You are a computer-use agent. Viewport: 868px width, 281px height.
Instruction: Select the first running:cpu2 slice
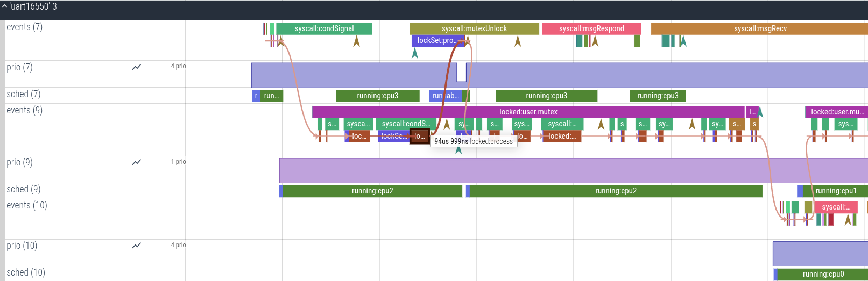pyautogui.click(x=372, y=191)
